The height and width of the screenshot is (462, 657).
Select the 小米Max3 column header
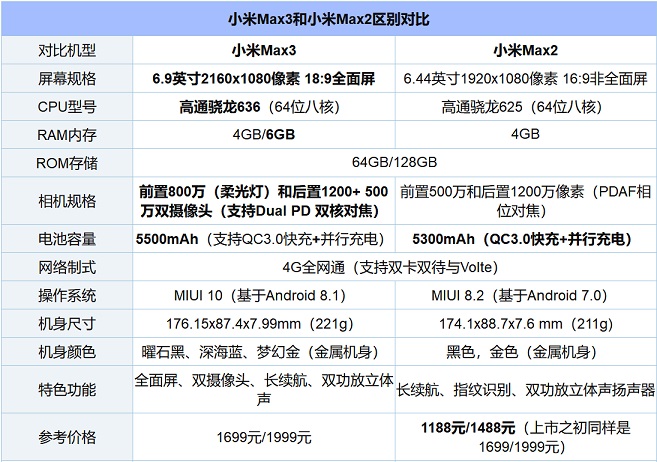[264, 49]
